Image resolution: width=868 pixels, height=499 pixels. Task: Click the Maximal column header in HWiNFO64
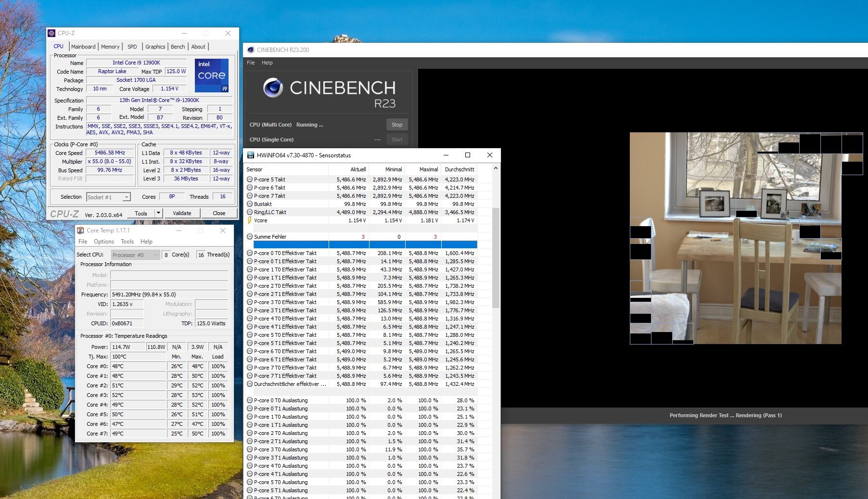423,169
